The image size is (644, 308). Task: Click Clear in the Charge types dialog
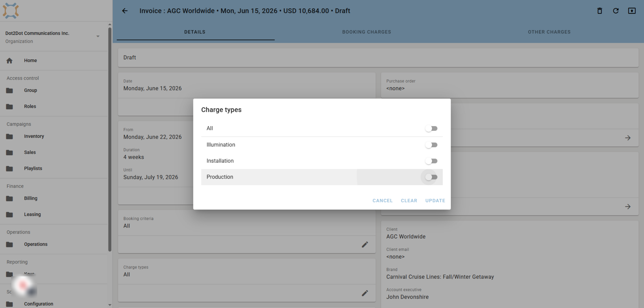point(409,200)
